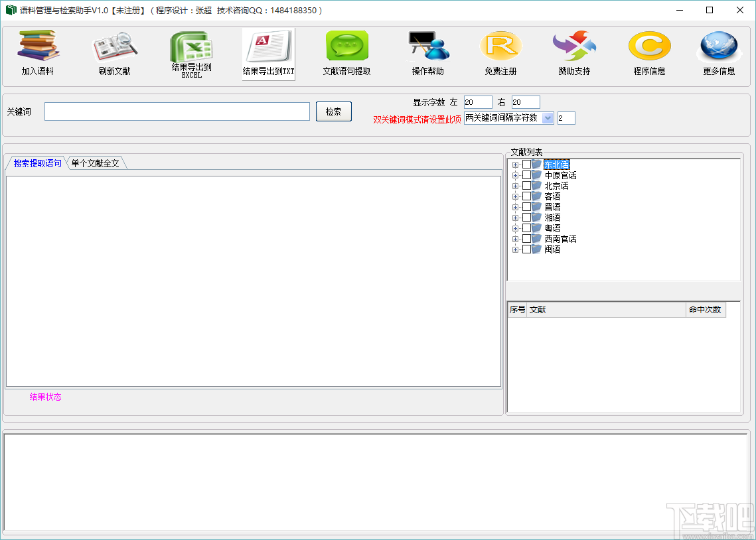Image resolution: width=756 pixels, height=540 pixels.
Task: Enable the 湘语 checkbox
Action: 527,217
